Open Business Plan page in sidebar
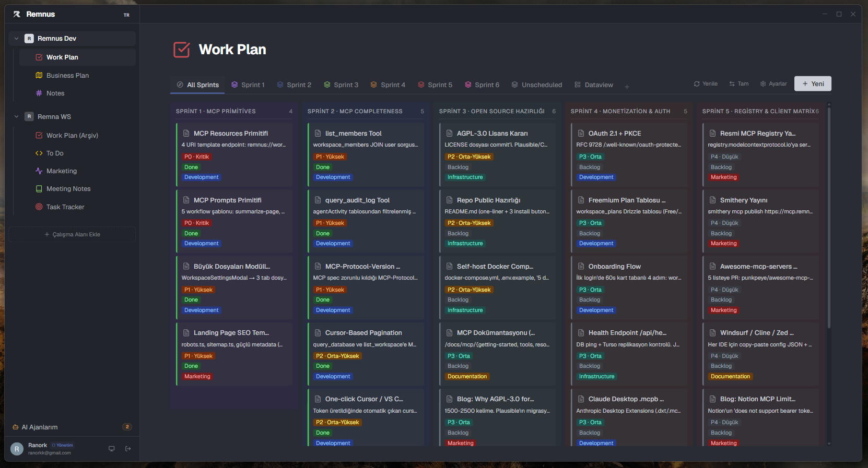The image size is (868, 468). (x=77, y=76)
